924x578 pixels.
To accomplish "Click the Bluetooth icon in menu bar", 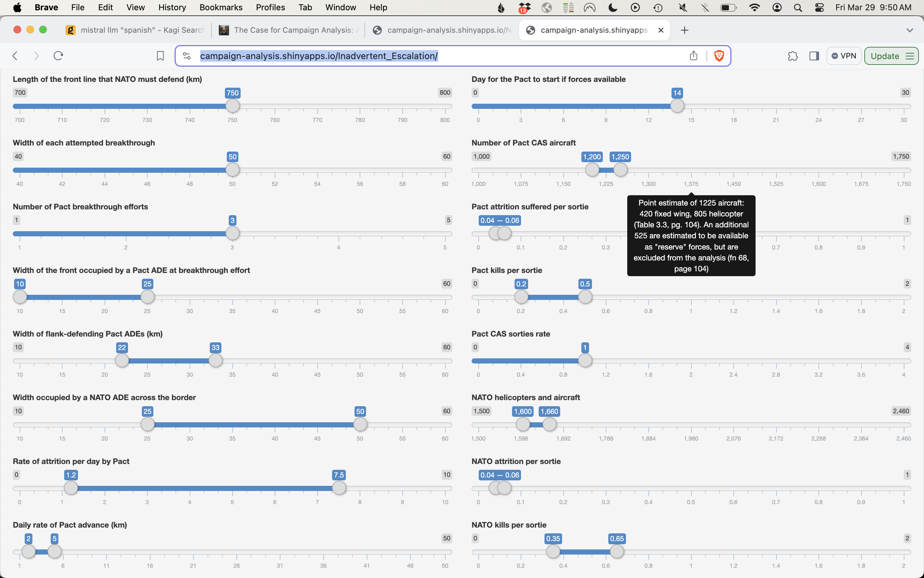I will 705,7.
